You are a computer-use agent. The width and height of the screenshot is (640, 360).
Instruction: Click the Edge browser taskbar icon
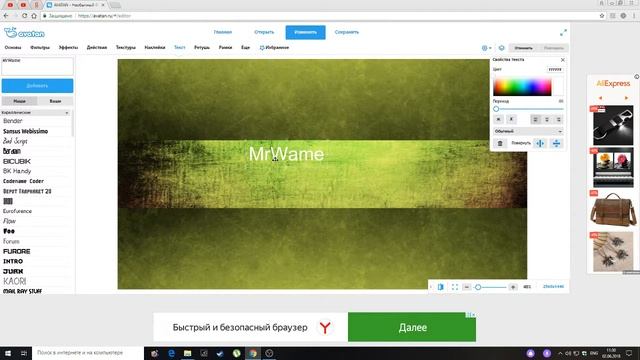pyautogui.click(x=171, y=353)
